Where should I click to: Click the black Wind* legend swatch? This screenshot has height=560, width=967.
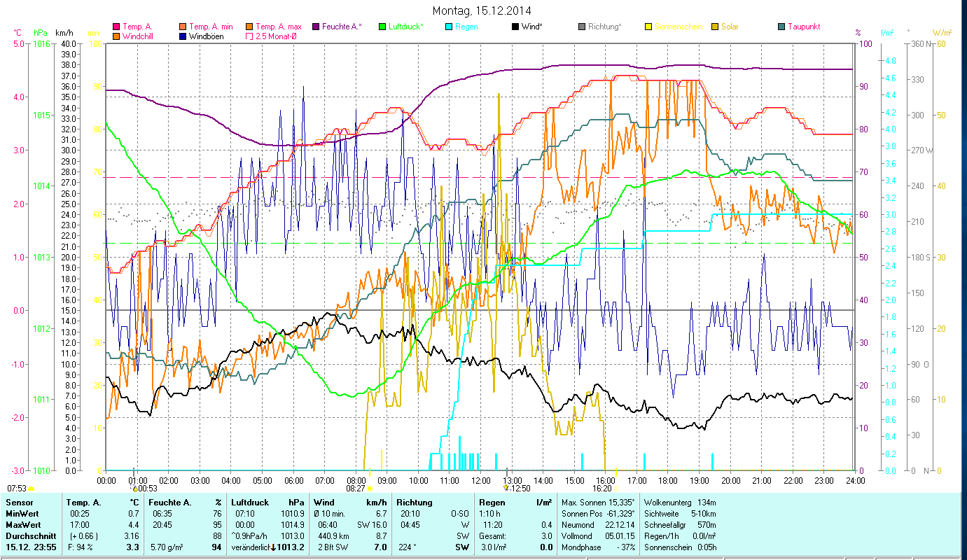515,27
